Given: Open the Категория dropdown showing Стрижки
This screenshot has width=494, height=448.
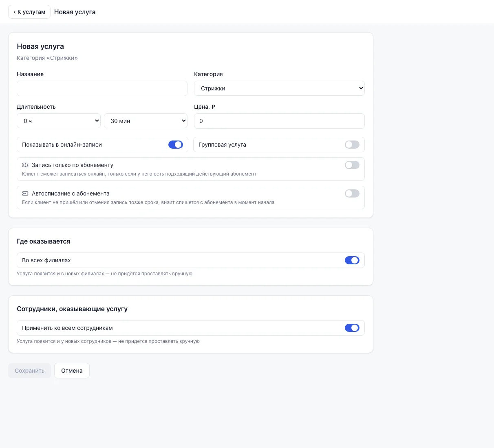Looking at the screenshot, I should pos(279,88).
